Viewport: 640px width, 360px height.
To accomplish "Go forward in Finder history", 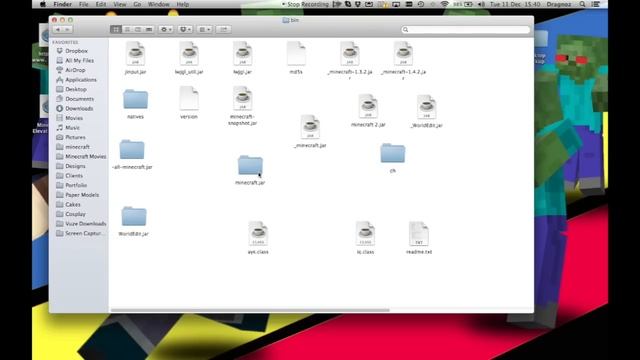I will [68, 29].
